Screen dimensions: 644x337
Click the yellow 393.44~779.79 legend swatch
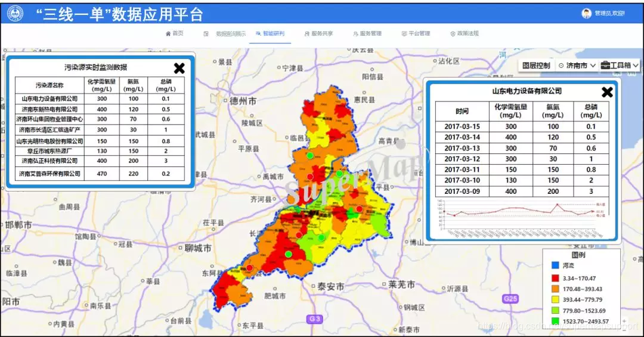pyautogui.click(x=555, y=299)
